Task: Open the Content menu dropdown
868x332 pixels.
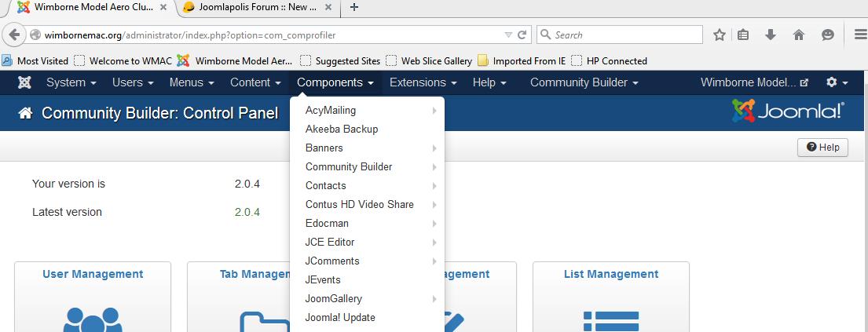Action: [x=256, y=82]
